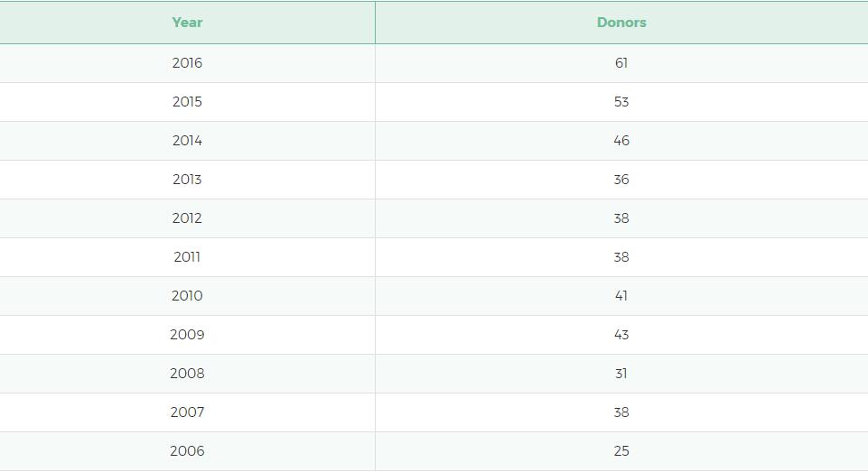
Task: Click the donors value 36
Action: [x=621, y=180]
